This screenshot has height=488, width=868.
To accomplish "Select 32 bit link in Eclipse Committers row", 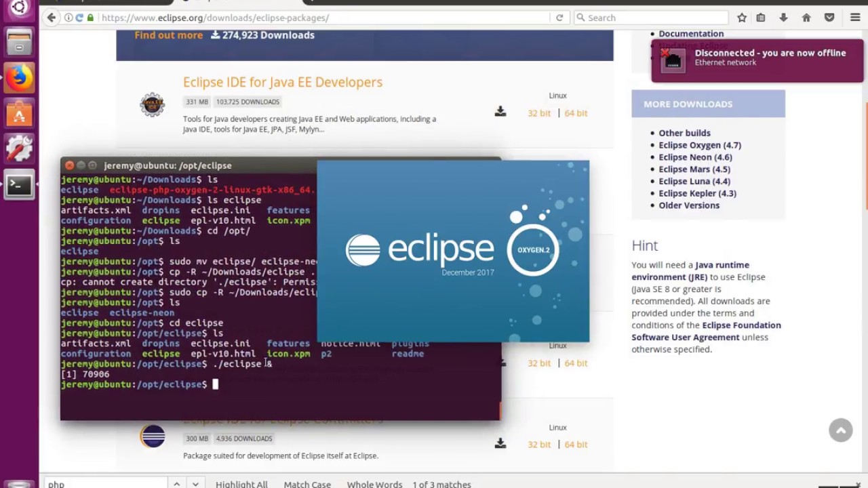I will [x=539, y=445].
